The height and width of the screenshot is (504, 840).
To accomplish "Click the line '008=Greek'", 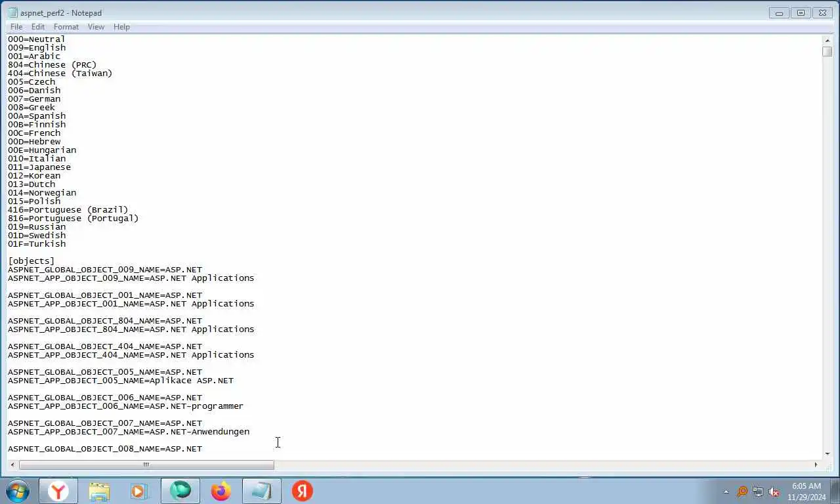I will point(31,108).
